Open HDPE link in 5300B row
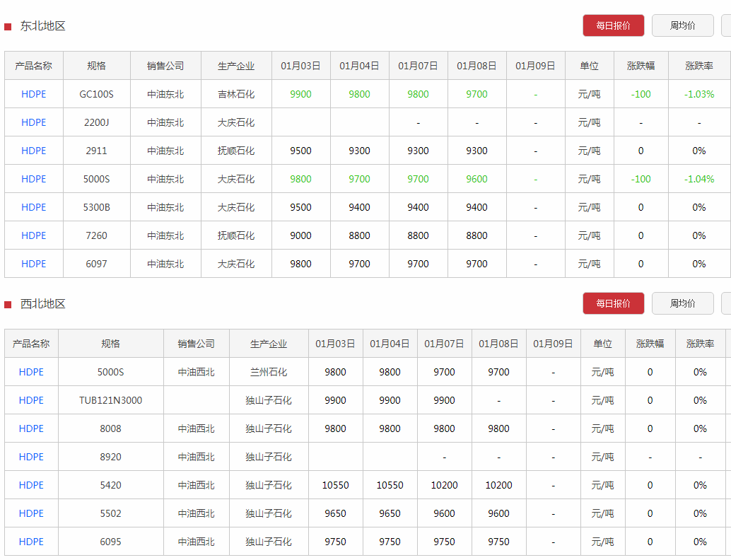The height and width of the screenshot is (560, 731). [x=33, y=207]
